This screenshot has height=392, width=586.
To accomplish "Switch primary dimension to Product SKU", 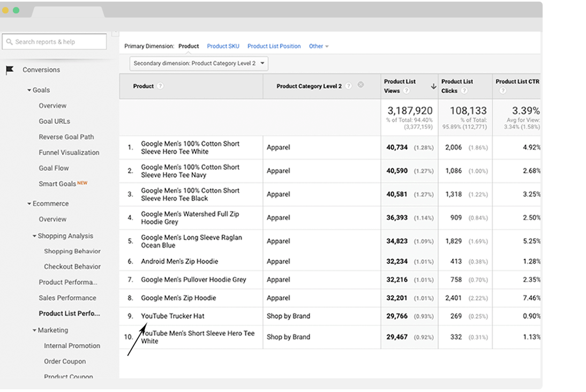I will 223,47.
